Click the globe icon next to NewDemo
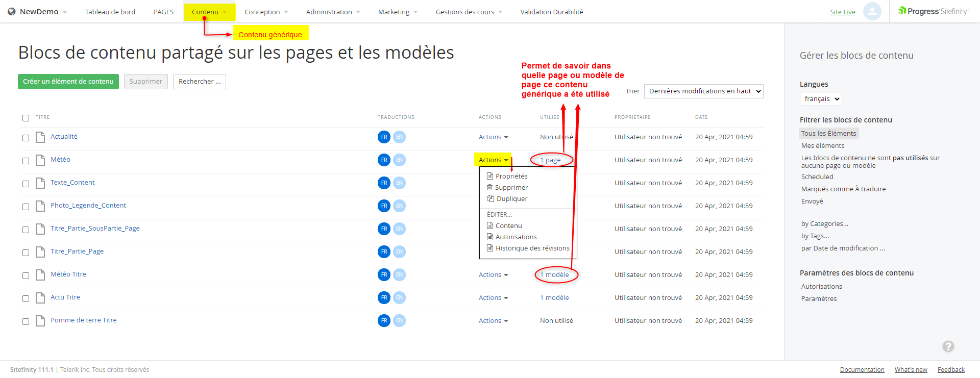Screen dimensions: 980x378 coord(11,12)
